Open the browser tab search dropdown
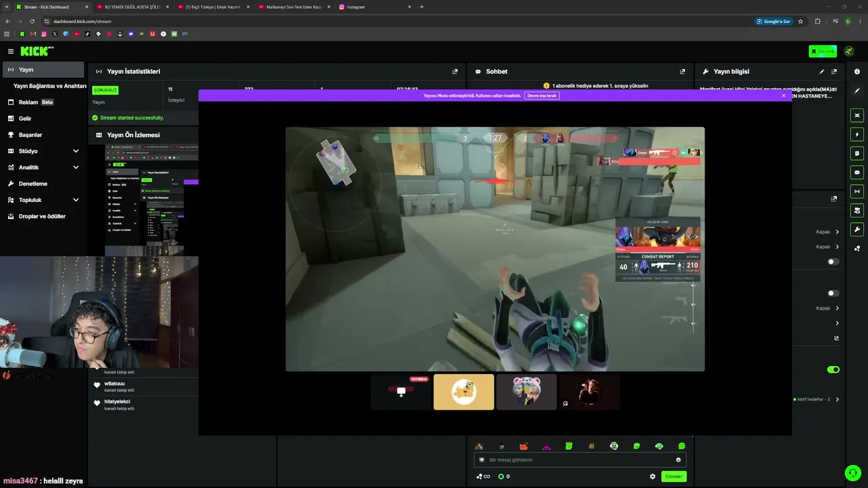This screenshot has height=488, width=868. point(7,7)
